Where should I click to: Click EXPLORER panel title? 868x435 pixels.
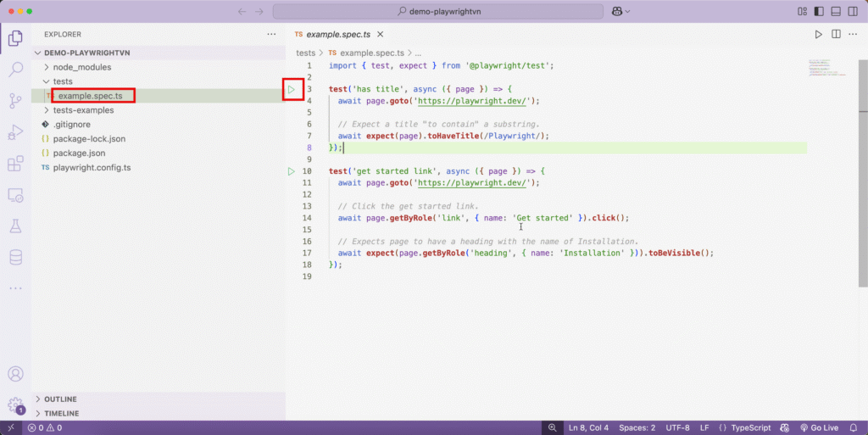(x=63, y=34)
